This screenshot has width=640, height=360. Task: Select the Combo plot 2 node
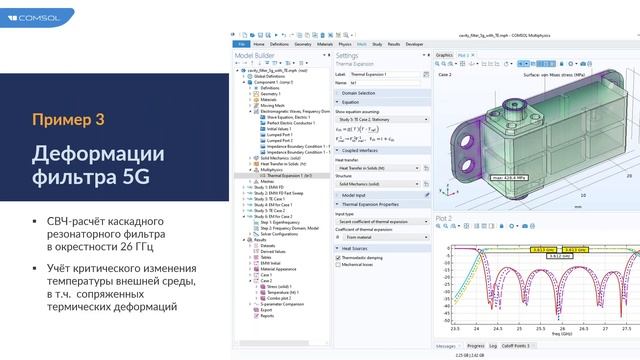pos(279,298)
